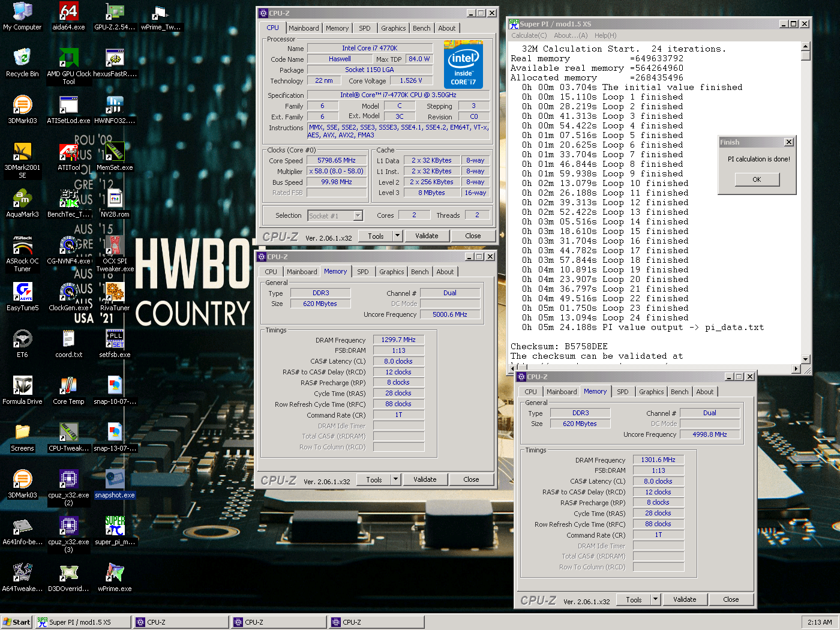
Task: Click Validate in middle CPU-Z window
Action: 425,479
